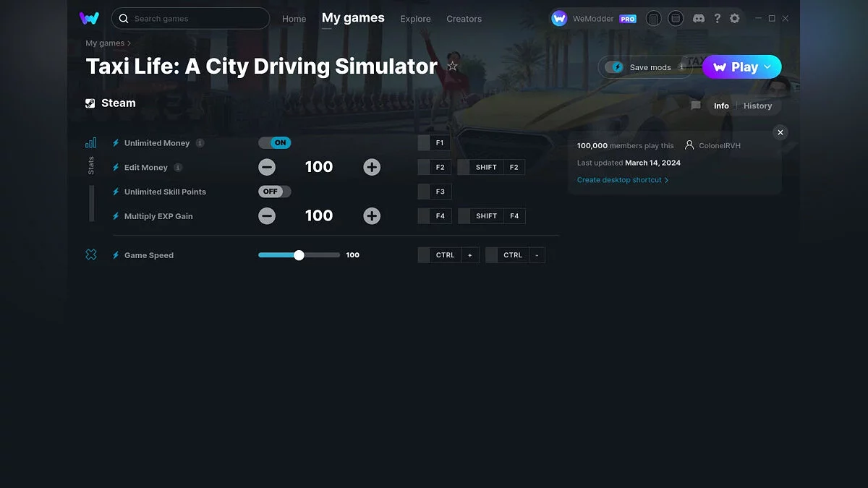Screen dimensions: 868x488
Task: Favorite the game with the star icon
Action: point(452,67)
